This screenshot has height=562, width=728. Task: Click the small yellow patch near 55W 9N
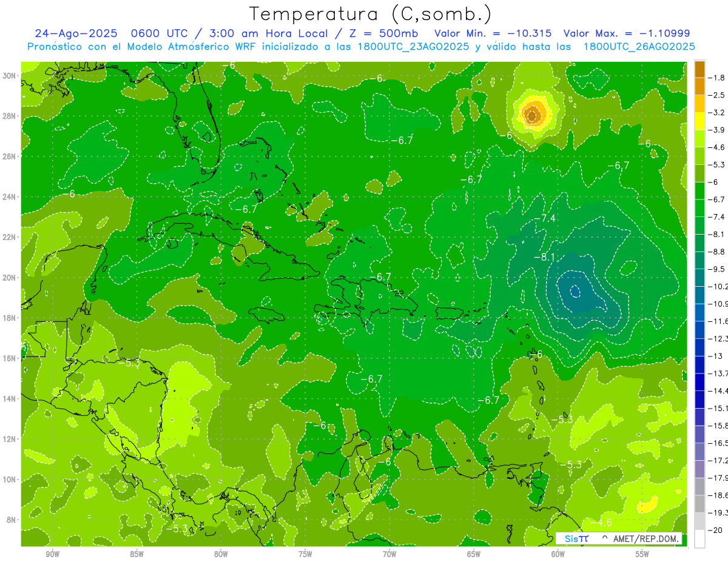tap(647, 504)
